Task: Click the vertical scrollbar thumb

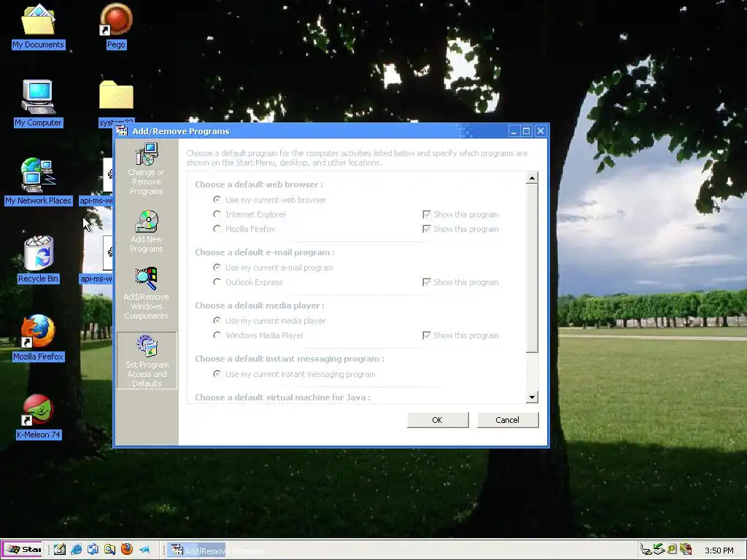Action: [532, 268]
